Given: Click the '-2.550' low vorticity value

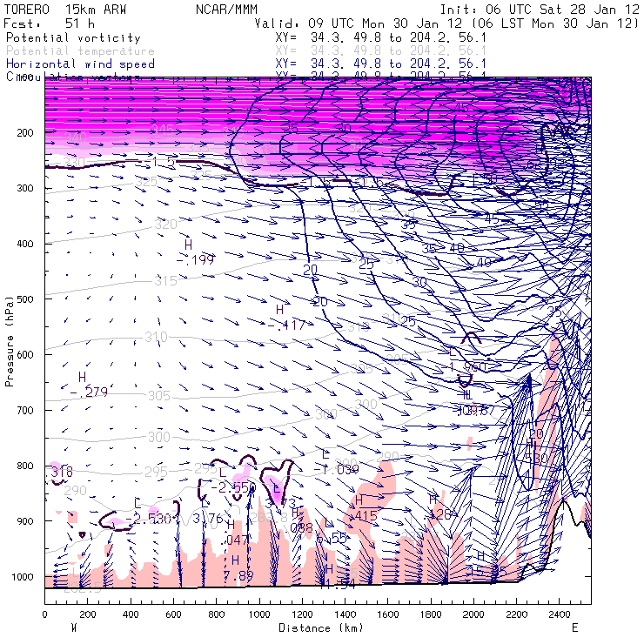Looking at the screenshot, I should coord(233,487).
